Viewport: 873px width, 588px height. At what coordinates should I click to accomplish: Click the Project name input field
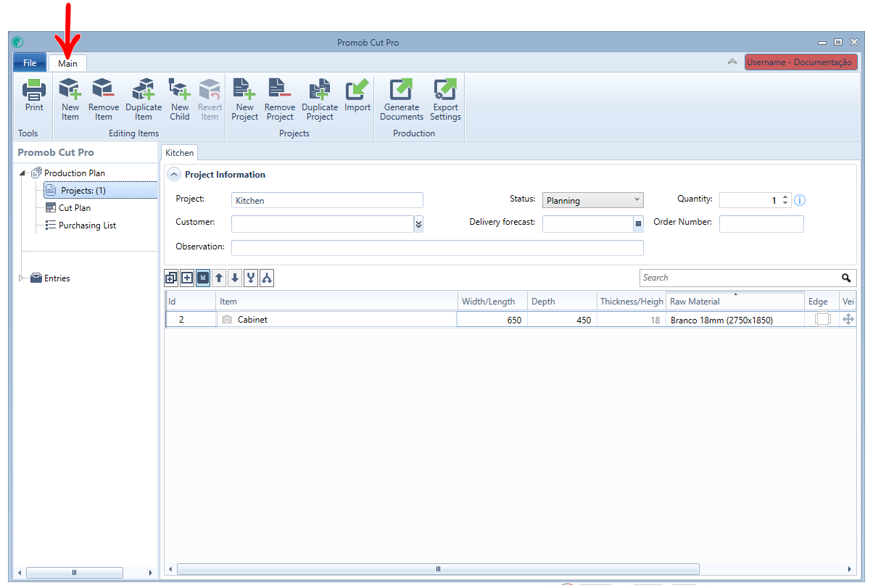[327, 201]
